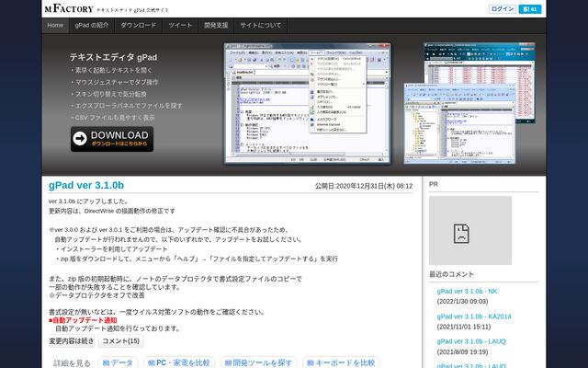Screen dimensions: 588x368
Task: Click the small icon beside データ
Action: [x=106, y=363]
